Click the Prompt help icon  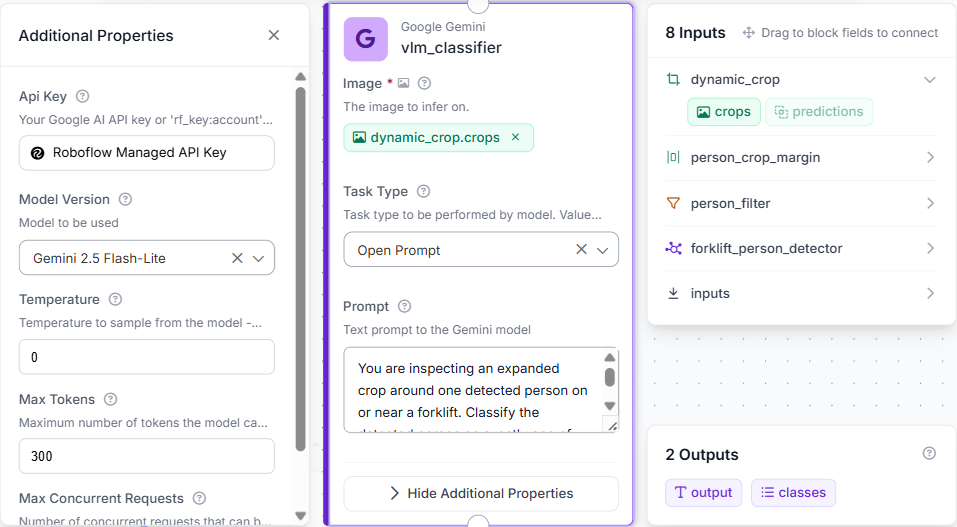(404, 307)
